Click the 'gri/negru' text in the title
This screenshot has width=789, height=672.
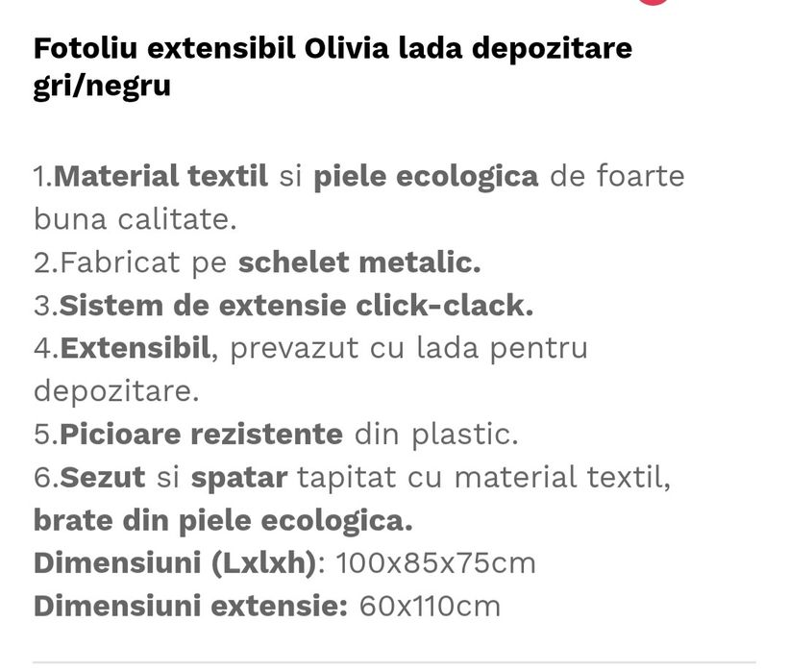click(102, 87)
